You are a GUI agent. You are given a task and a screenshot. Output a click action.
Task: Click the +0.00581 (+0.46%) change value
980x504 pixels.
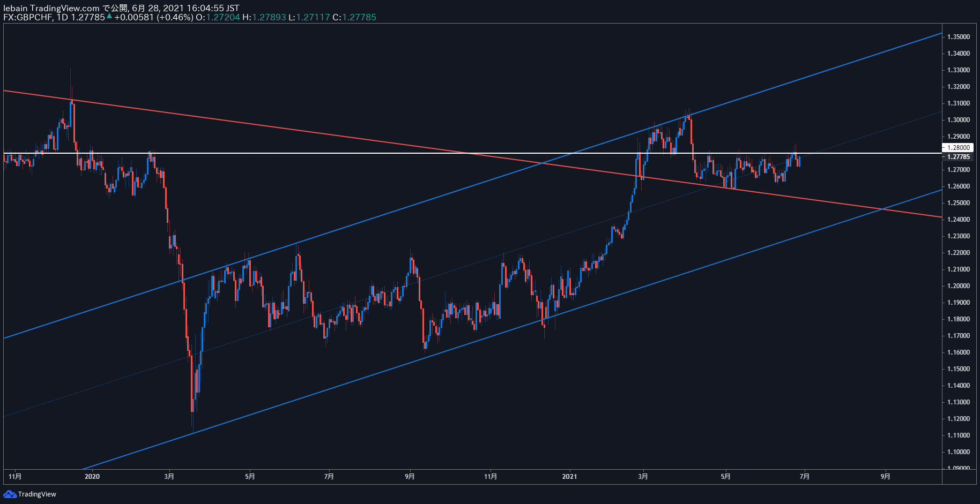(x=153, y=17)
